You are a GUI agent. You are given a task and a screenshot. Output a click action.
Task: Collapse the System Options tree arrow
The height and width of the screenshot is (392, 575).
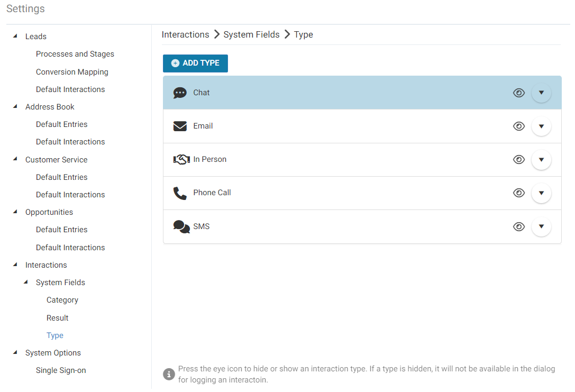[15, 352]
